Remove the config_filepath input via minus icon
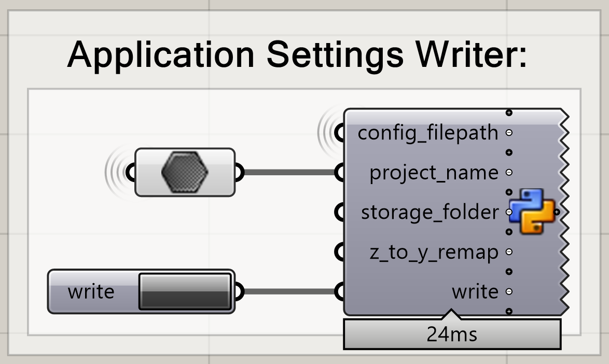Image resolution: width=609 pixels, height=364 pixels. click(509, 133)
